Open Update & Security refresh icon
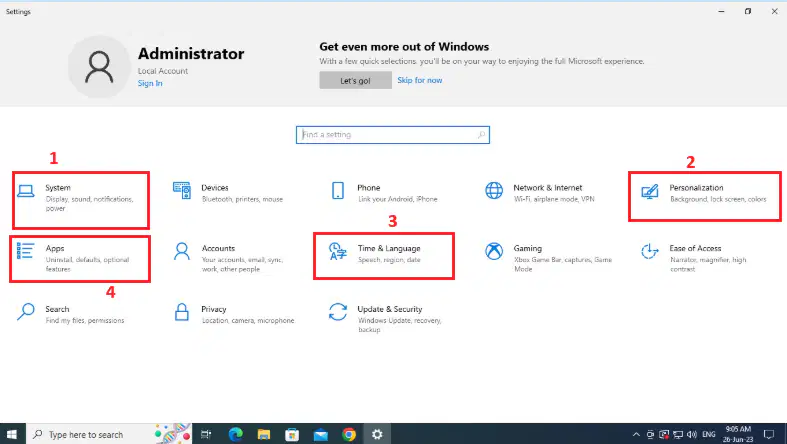The width and height of the screenshot is (787, 444). [x=338, y=312]
